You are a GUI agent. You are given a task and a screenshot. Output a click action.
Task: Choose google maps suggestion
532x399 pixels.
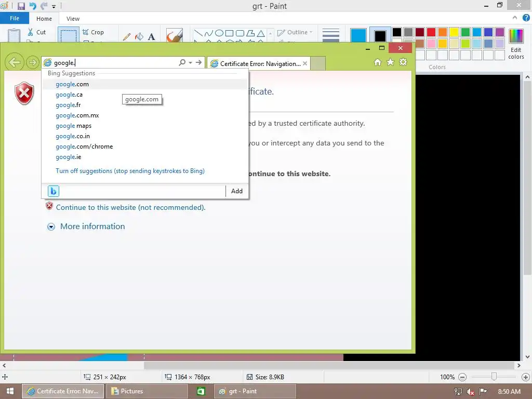(145, 126)
